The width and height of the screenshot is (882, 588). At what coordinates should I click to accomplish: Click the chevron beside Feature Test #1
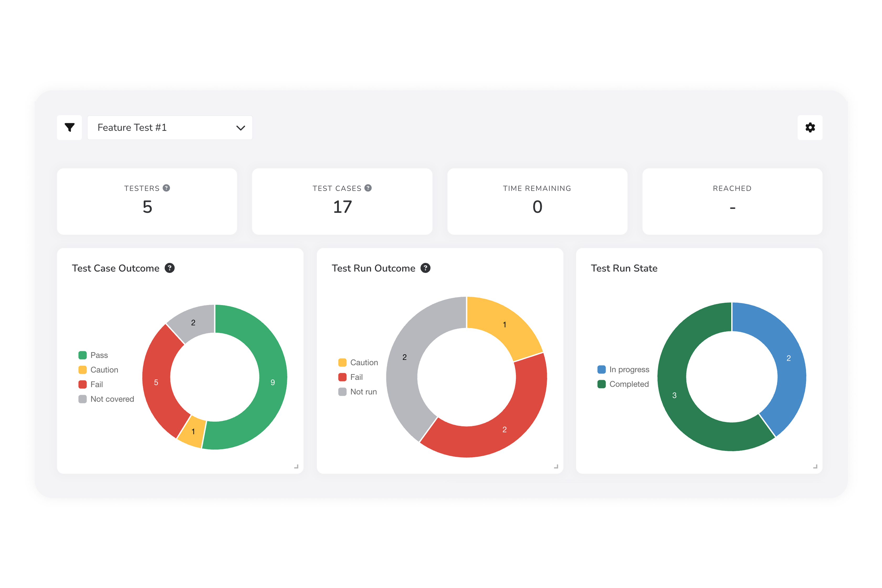pyautogui.click(x=241, y=128)
